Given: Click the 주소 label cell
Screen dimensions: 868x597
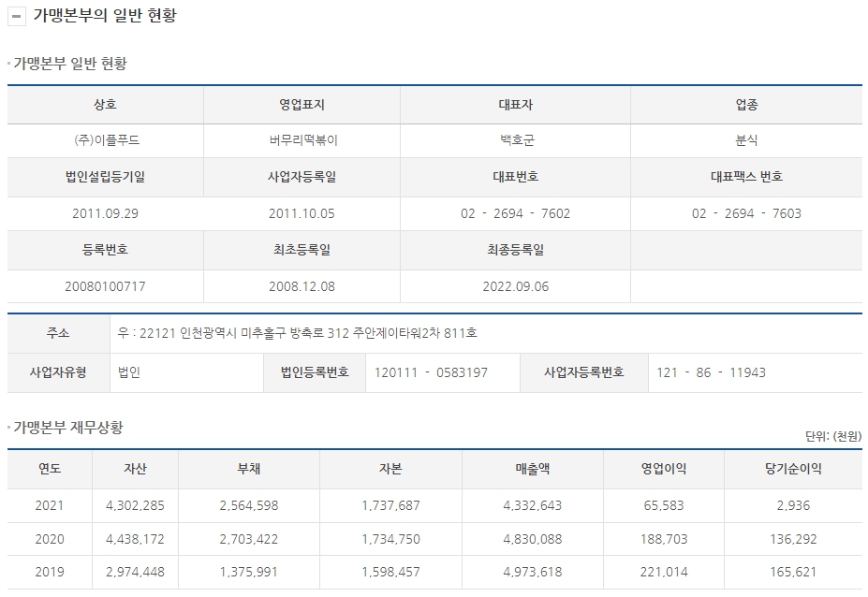Looking at the screenshot, I should point(58,334).
